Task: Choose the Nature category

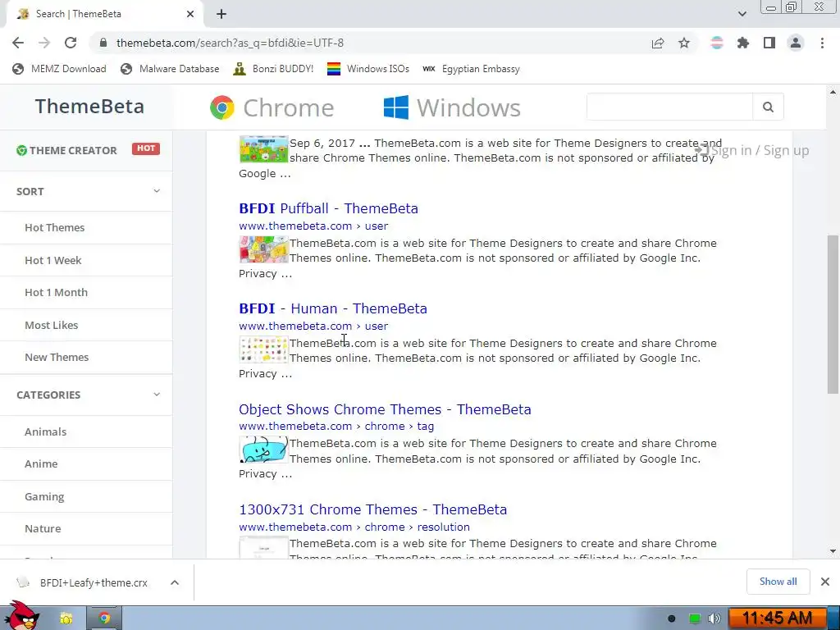Action: 43,529
